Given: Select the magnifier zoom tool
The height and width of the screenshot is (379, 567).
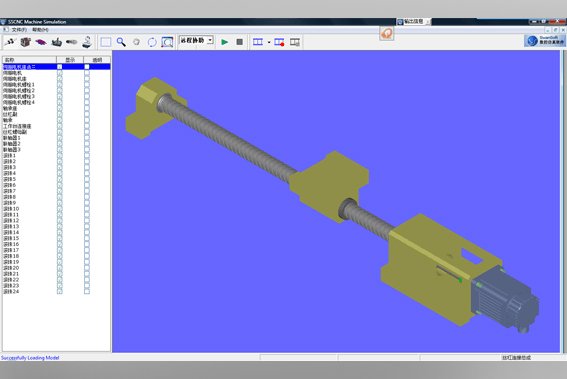Looking at the screenshot, I should pyautogui.click(x=121, y=42).
